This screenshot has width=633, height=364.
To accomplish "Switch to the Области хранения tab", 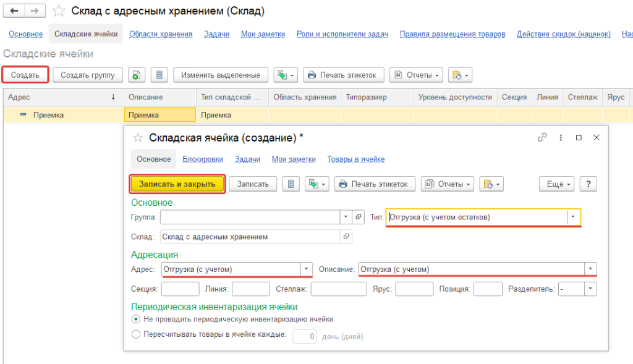I will (161, 34).
